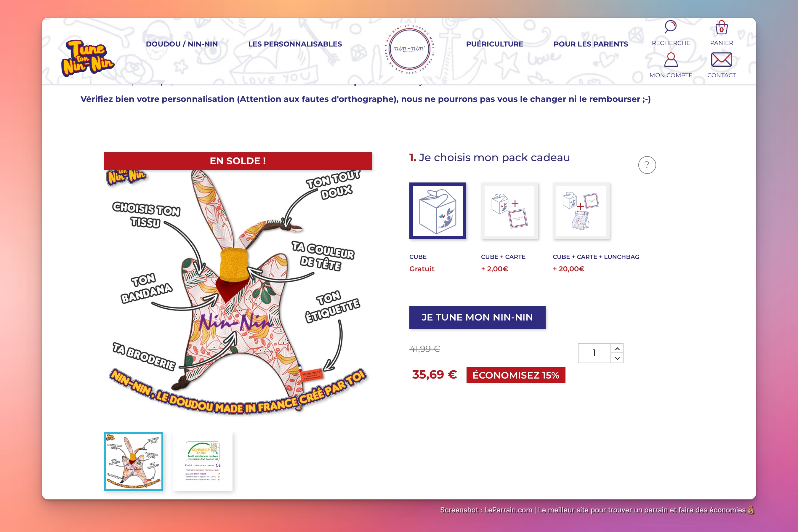The width and height of the screenshot is (798, 532).
Task: Select the Cube + Carte pack option
Action: 509,211
